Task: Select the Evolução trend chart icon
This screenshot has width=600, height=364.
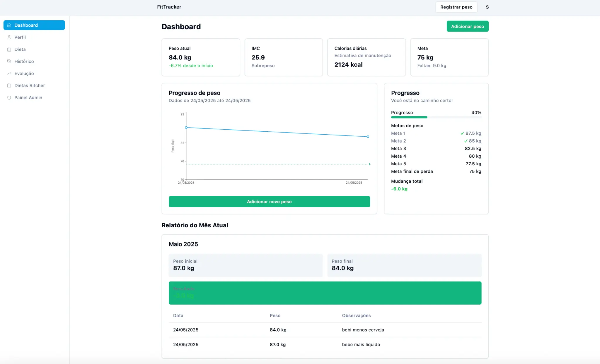Action: coord(9,73)
